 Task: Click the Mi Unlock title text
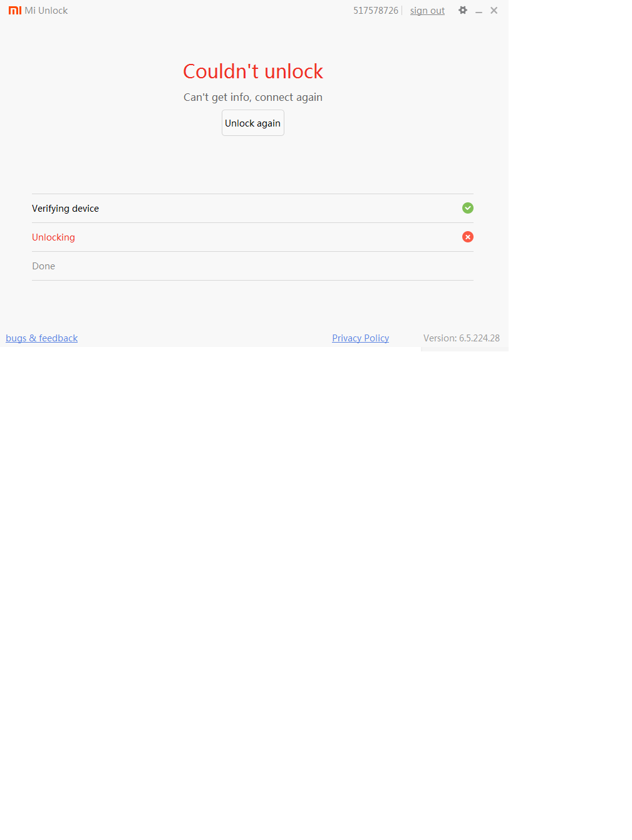coord(46,11)
